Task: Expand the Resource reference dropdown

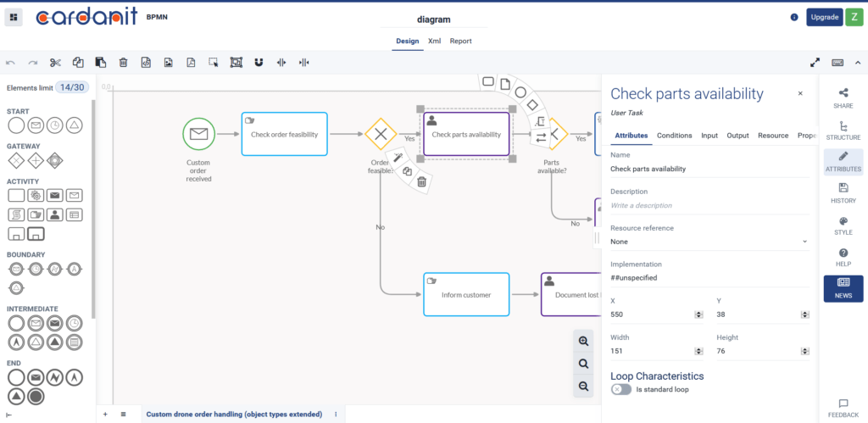Action: 709,242
